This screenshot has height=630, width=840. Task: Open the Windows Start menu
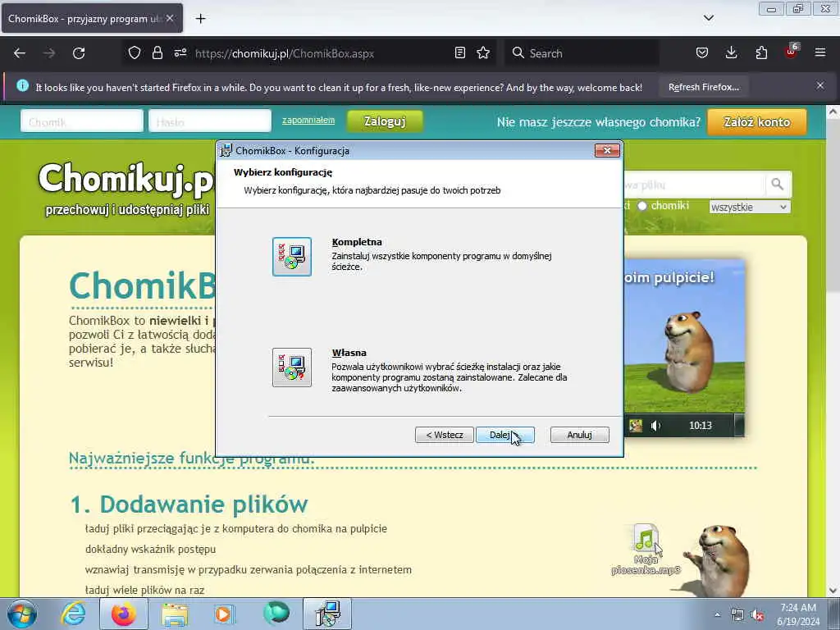pos(22,614)
